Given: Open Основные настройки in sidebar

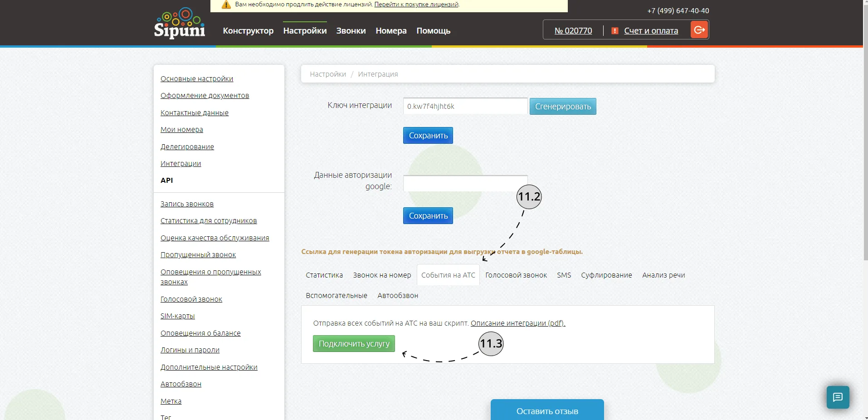Looking at the screenshot, I should point(197,78).
